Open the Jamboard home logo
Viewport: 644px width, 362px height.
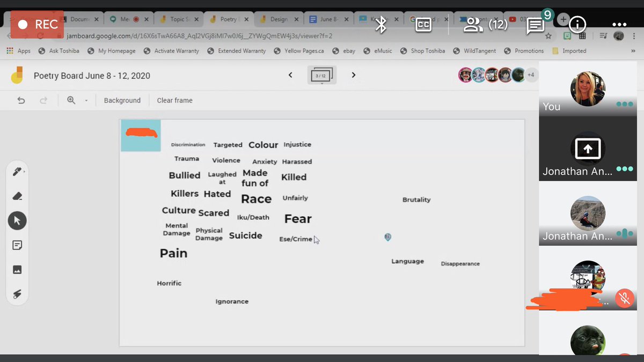pyautogui.click(x=18, y=76)
